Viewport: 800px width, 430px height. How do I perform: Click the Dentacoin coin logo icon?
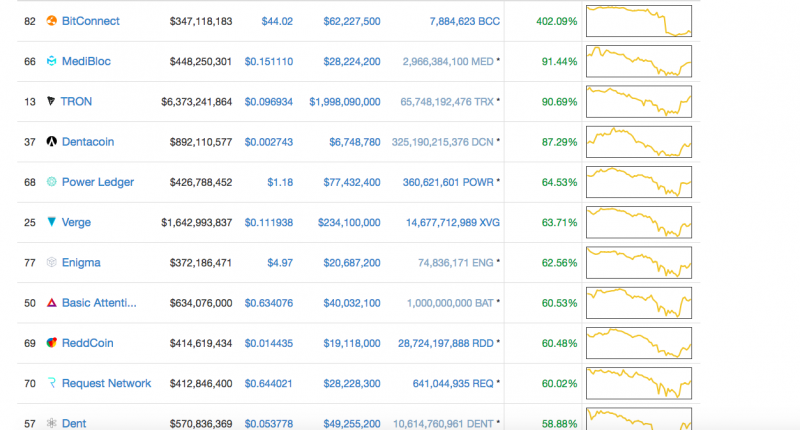(x=52, y=141)
